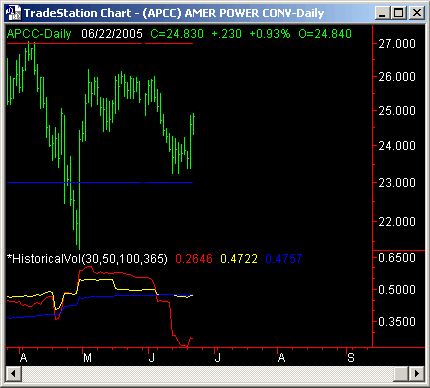Click the S month label on time axis
The height and width of the screenshot is (388, 430).
click(351, 358)
